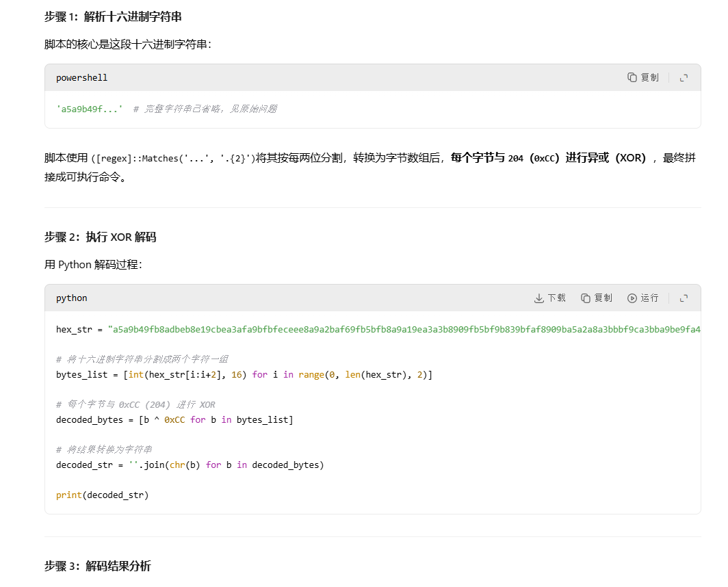Click the inline [regex]::Matches code text
The image size is (728, 587).
pos(172,159)
